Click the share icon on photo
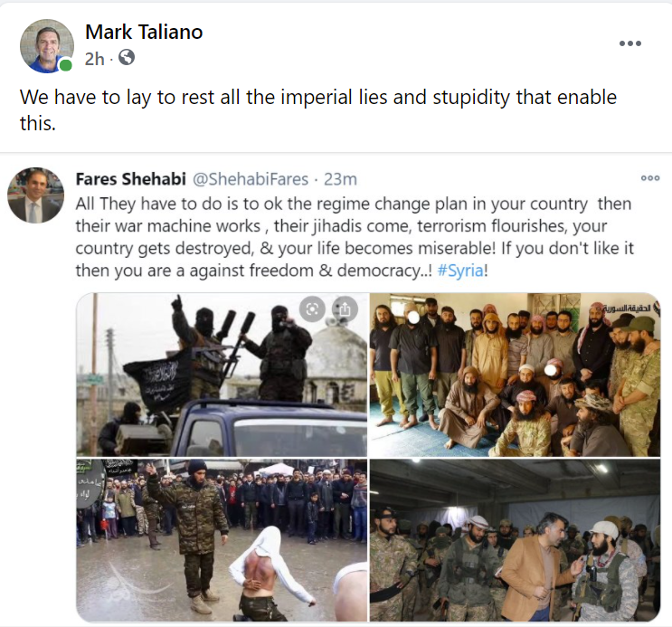The width and height of the screenshot is (672, 627). [x=345, y=309]
